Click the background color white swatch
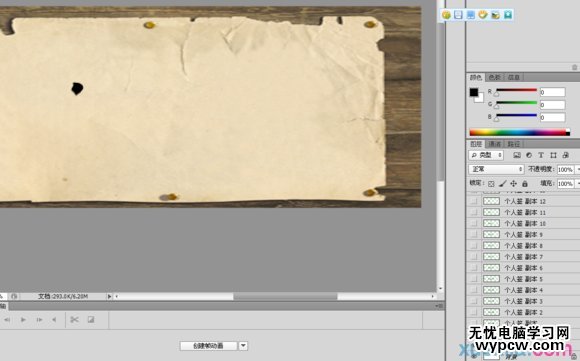Viewport: 580px width, 361px height. (x=480, y=99)
